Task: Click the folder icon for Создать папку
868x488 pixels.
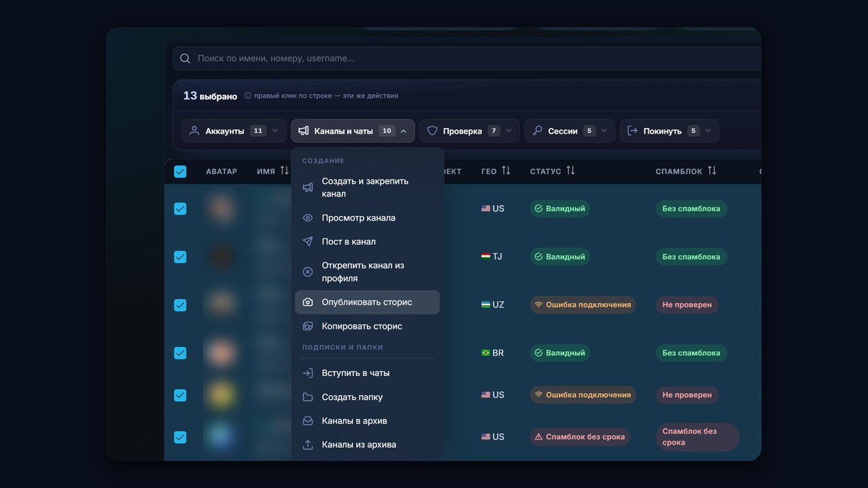Action: [x=308, y=397]
